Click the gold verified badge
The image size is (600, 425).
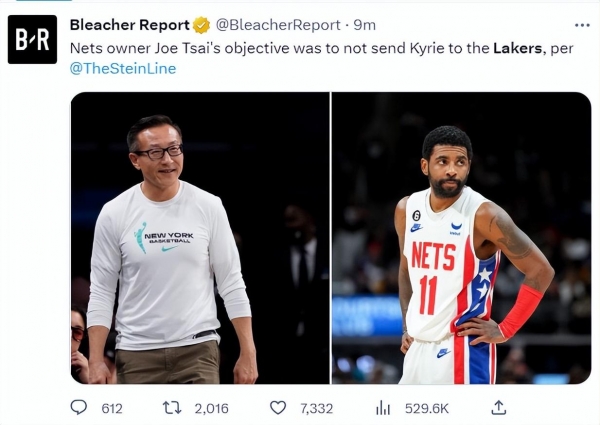[x=201, y=25]
